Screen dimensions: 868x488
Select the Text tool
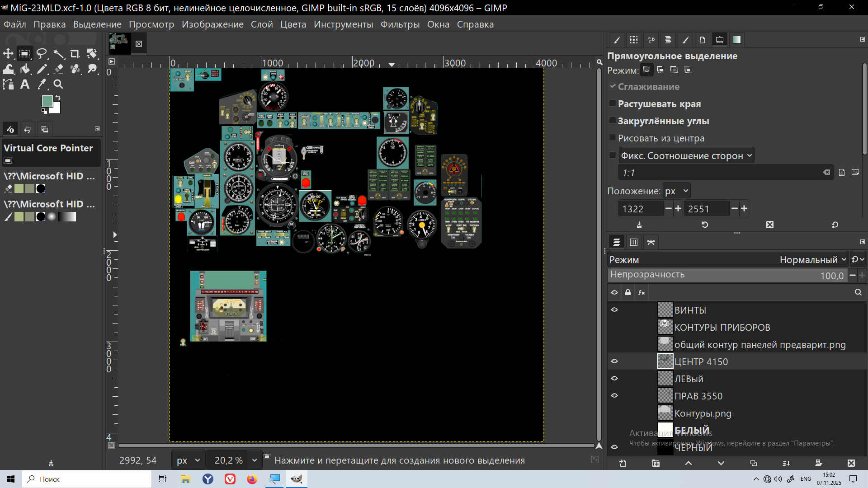click(25, 84)
